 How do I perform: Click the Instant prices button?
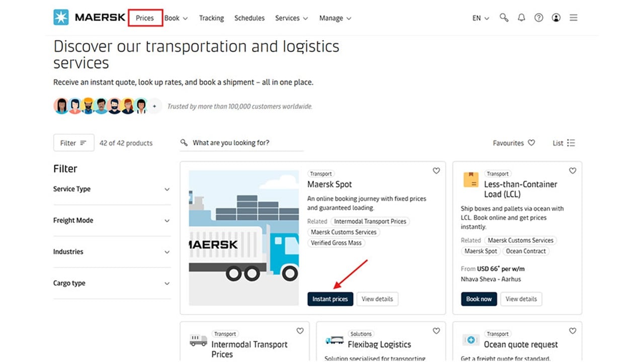pos(330,299)
